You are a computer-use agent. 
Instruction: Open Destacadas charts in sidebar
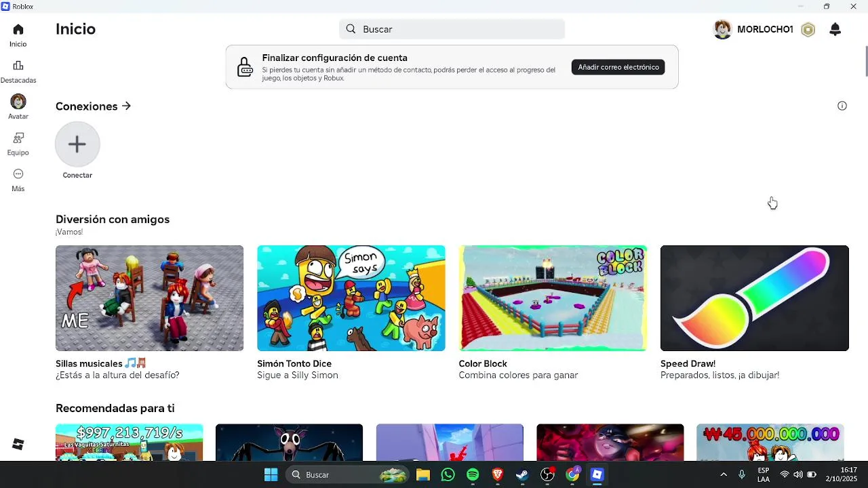point(18,66)
